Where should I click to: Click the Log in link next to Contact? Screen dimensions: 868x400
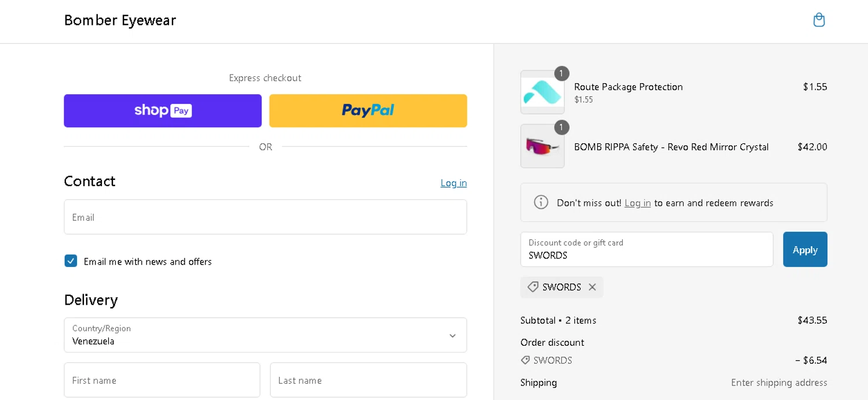click(x=454, y=183)
